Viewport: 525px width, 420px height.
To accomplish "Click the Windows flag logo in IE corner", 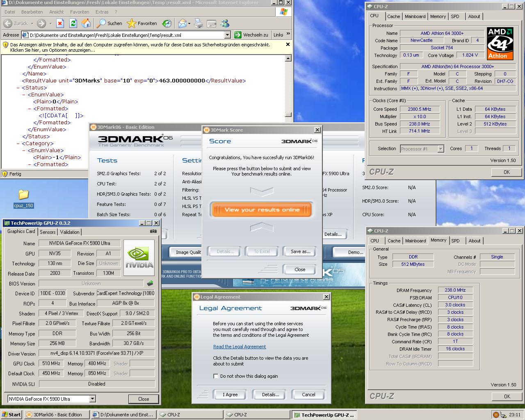I will coord(283,12).
